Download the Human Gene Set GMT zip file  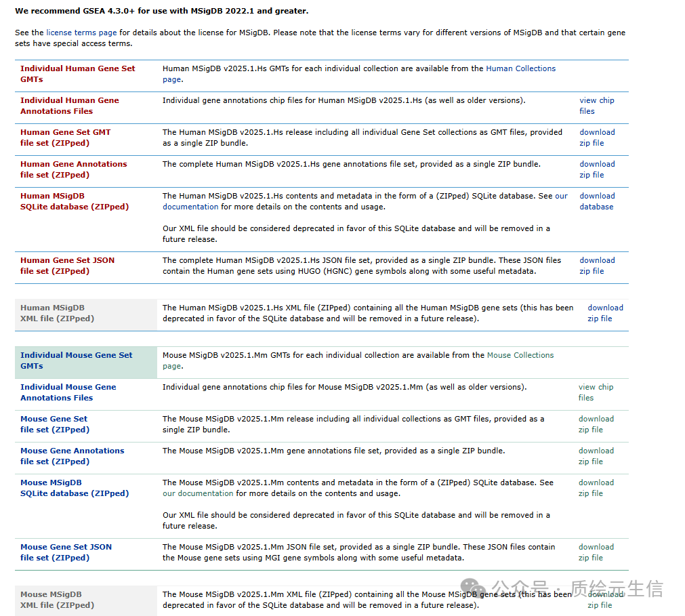click(x=597, y=138)
